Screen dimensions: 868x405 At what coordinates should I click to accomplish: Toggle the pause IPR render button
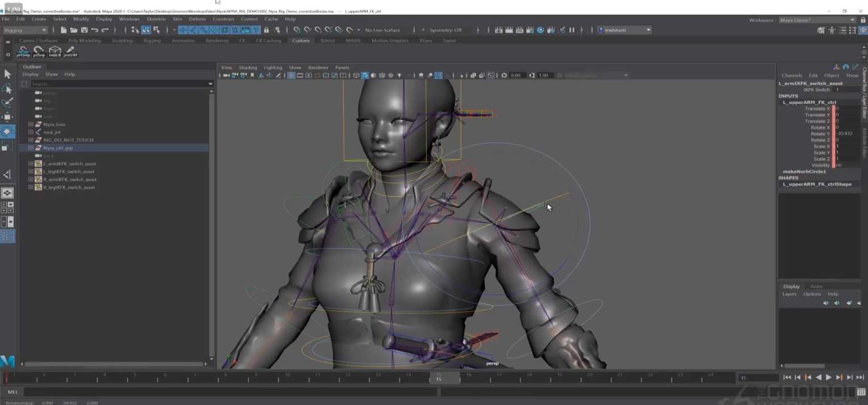(x=571, y=30)
